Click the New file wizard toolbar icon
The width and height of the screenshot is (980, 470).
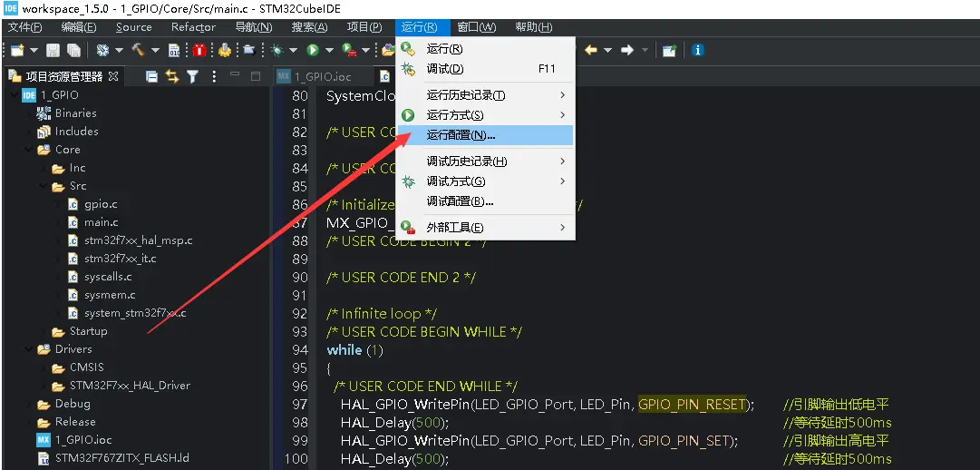click(17, 50)
